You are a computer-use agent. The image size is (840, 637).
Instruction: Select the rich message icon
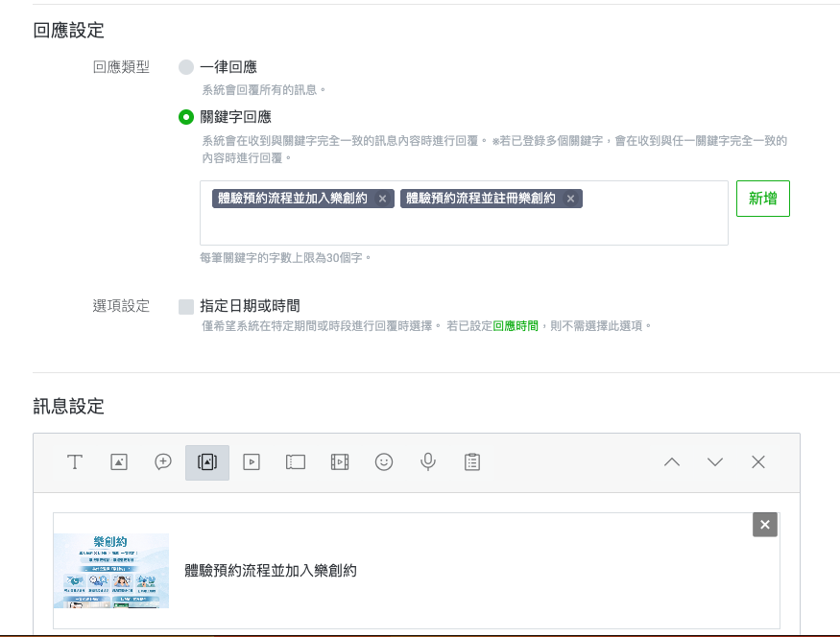point(207,461)
